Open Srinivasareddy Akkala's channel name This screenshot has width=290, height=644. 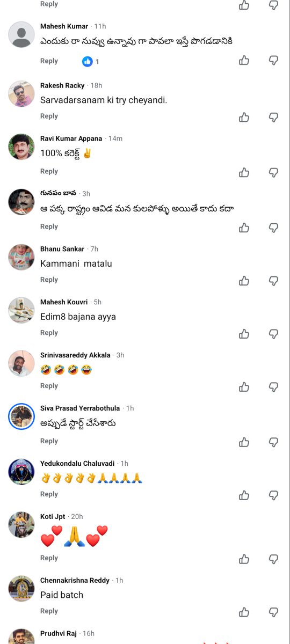[x=75, y=355]
